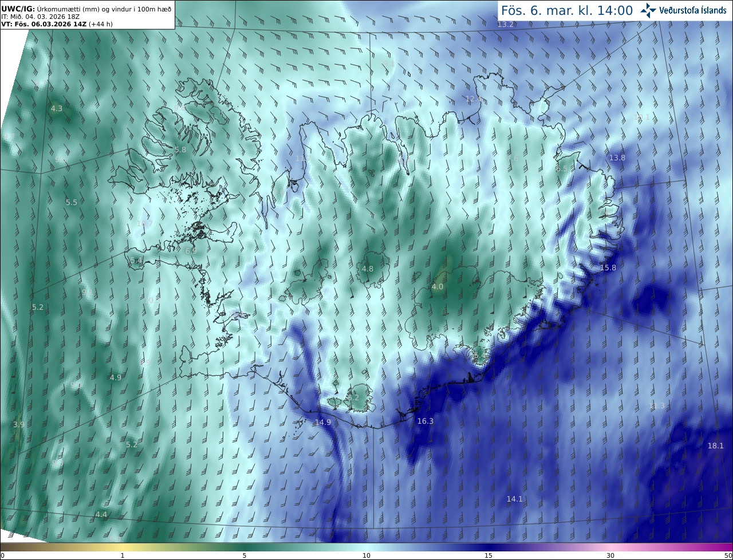Click the Vatnajökull value 4.0
This screenshot has width=733, height=560.
coord(438,286)
